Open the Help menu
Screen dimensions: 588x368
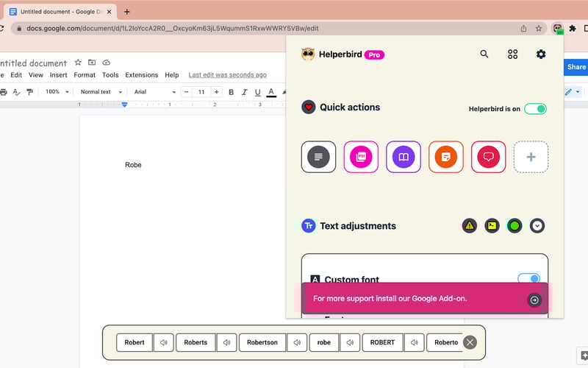(x=172, y=75)
